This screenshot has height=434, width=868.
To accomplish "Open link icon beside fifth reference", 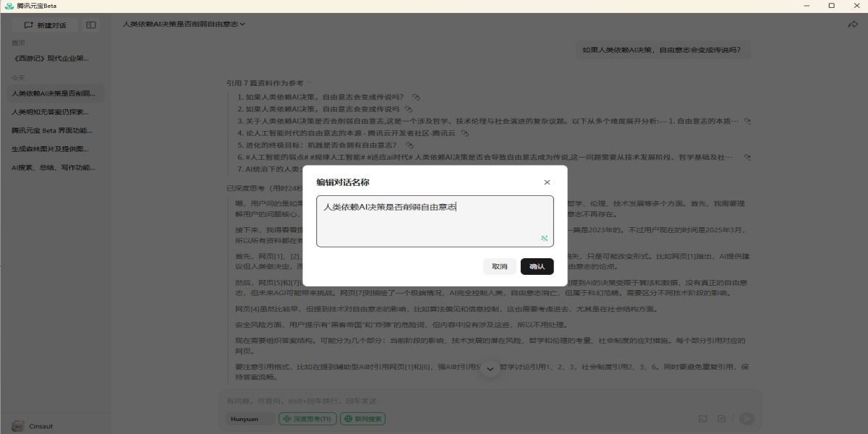I will tap(409, 145).
